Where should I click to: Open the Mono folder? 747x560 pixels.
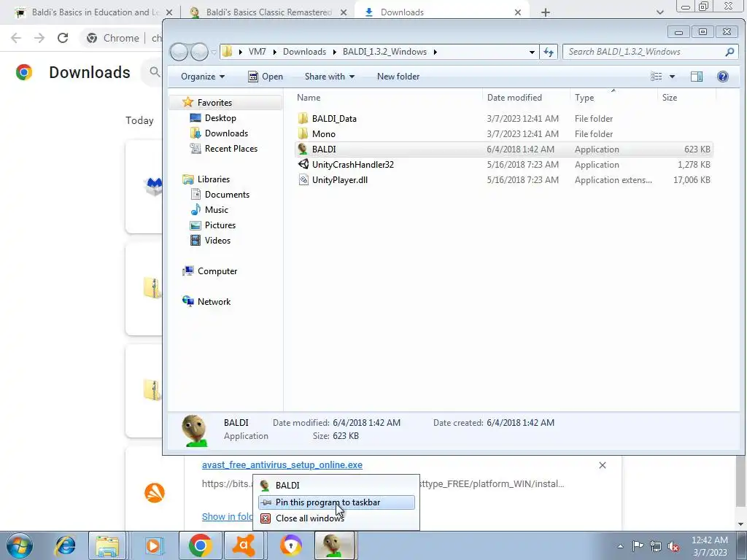(x=323, y=134)
